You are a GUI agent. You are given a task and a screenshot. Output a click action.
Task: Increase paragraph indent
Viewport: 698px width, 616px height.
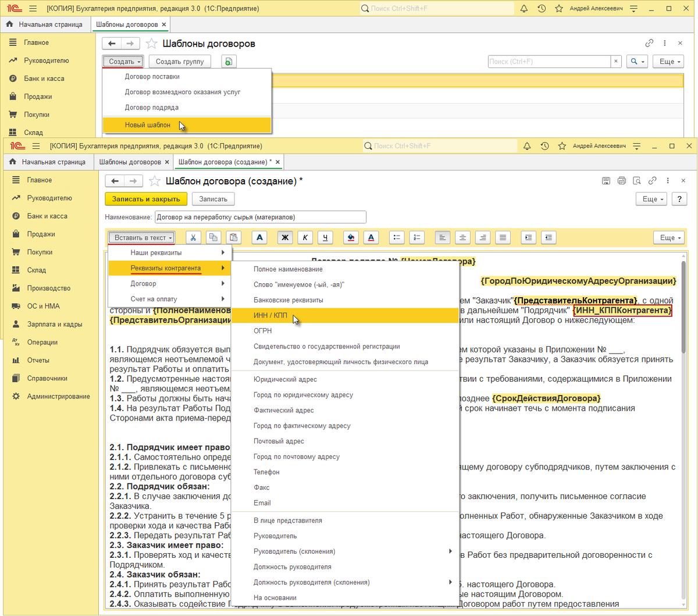coord(528,237)
